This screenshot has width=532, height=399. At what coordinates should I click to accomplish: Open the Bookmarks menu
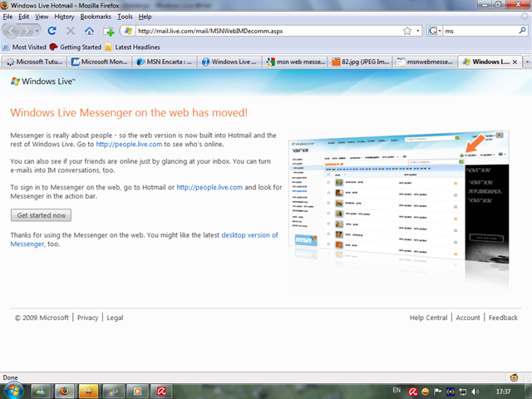coord(96,16)
